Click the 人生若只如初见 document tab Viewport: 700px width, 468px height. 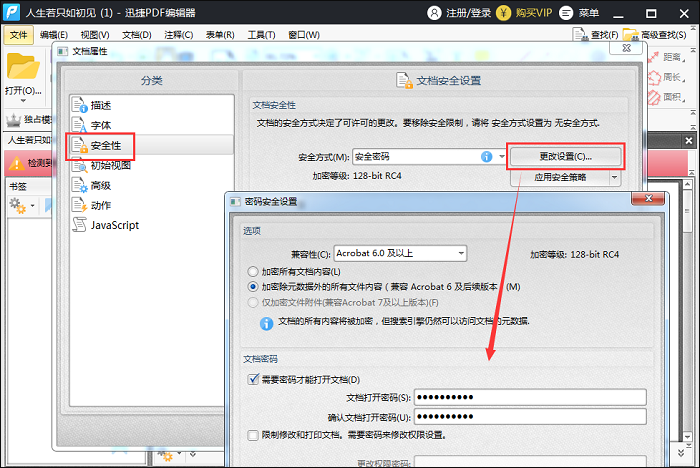click(28, 140)
